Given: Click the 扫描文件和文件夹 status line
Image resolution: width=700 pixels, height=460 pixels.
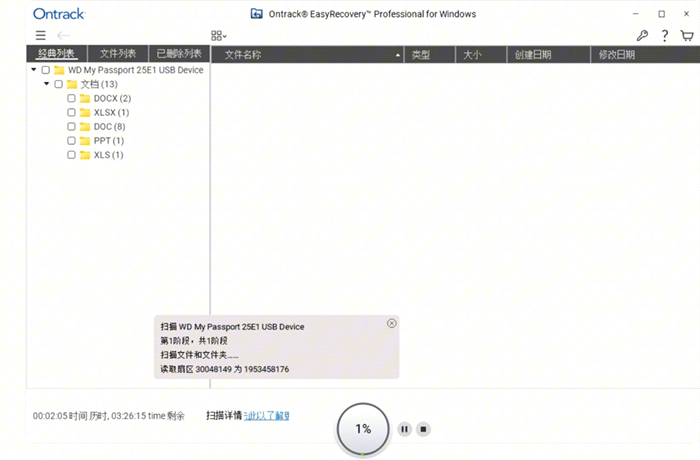Looking at the screenshot, I should [200, 355].
